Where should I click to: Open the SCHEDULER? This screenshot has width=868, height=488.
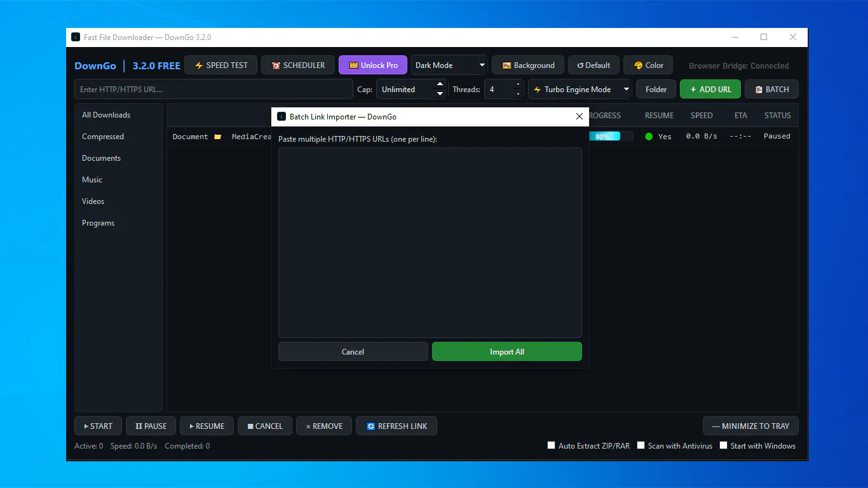pos(298,65)
